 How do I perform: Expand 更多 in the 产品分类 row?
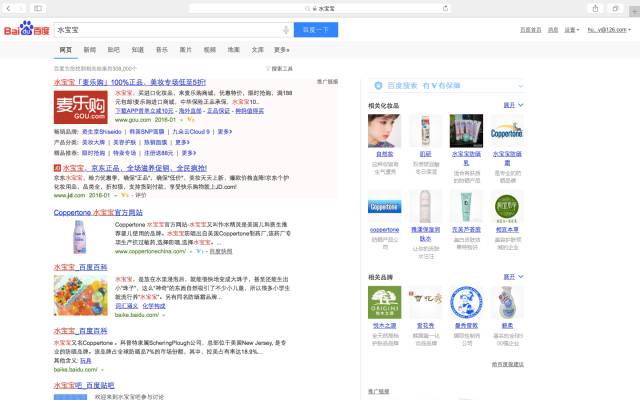(182, 142)
